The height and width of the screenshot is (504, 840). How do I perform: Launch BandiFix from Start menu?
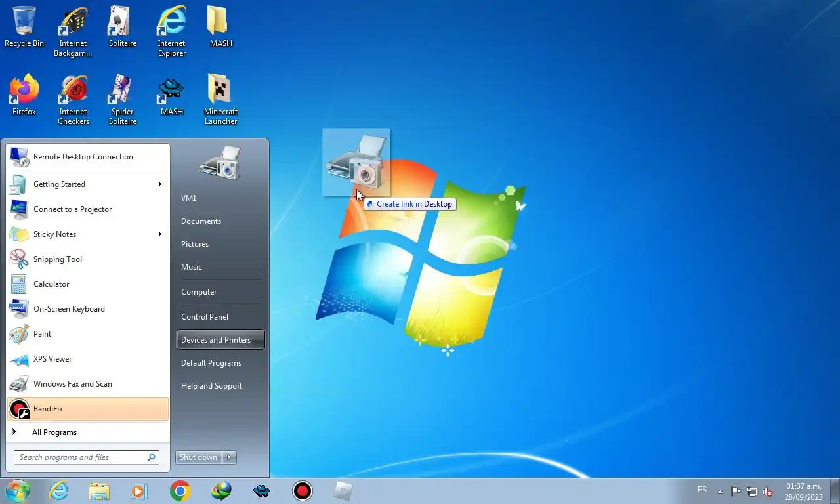[88, 409]
